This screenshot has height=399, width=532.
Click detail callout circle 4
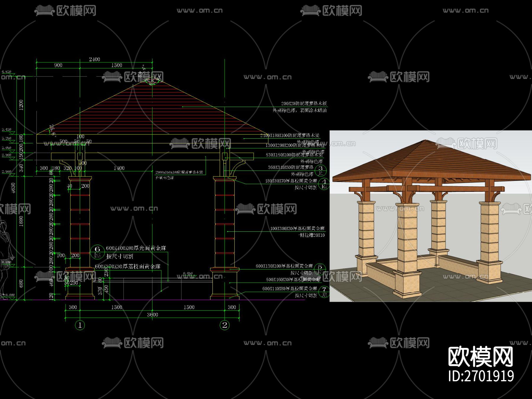coord(325,184)
